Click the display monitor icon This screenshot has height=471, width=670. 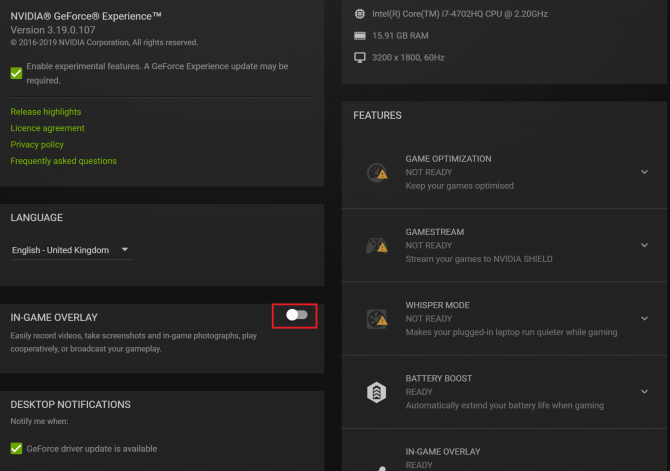click(x=360, y=57)
